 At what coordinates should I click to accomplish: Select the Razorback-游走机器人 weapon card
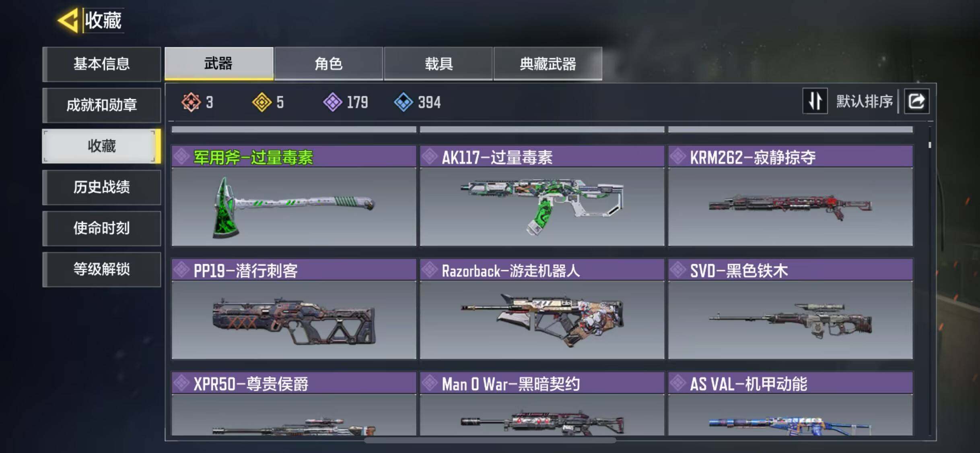tap(542, 309)
